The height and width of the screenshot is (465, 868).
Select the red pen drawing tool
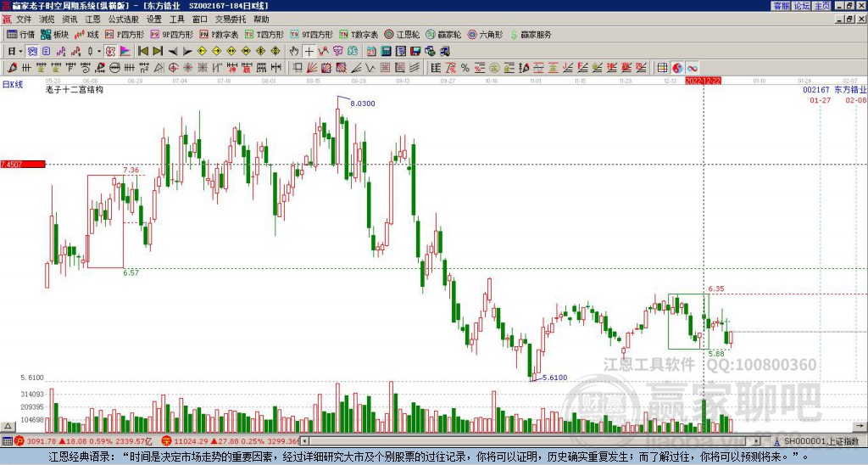(x=12, y=68)
